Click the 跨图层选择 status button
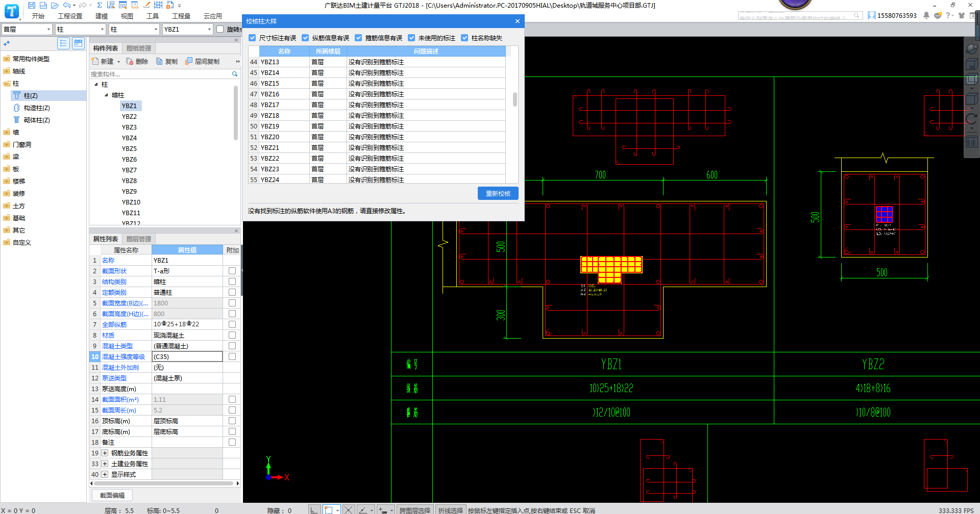This screenshot has height=514, width=980. pyautogui.click(x=415, y=510)
